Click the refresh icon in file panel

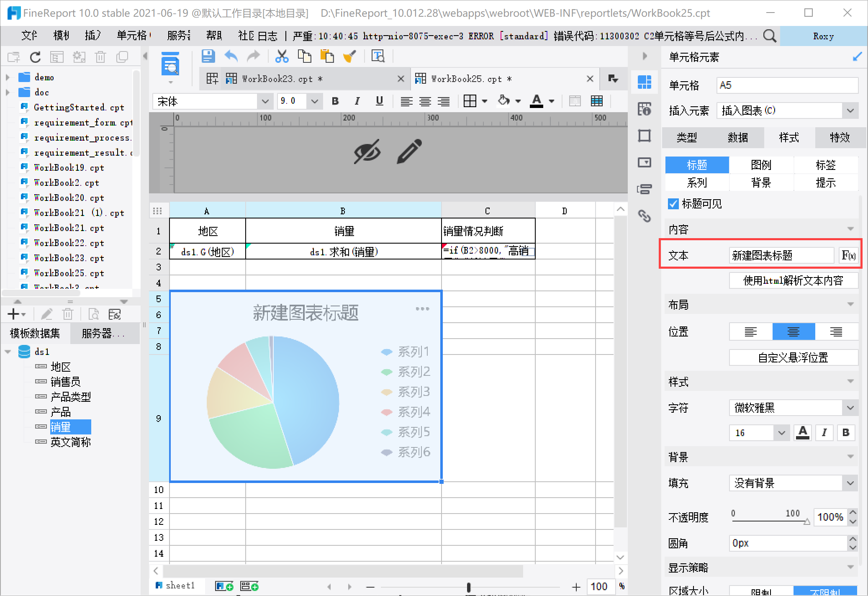pos(35,57)
